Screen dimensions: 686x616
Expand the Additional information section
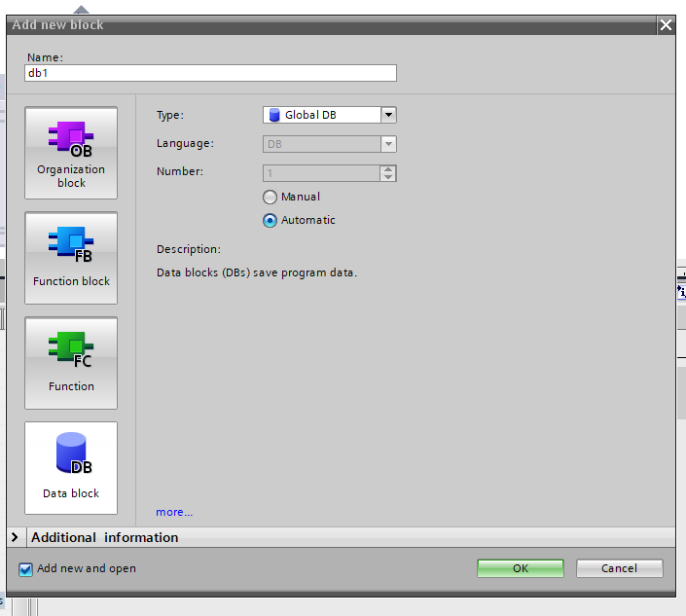click(x=15, y=537)
